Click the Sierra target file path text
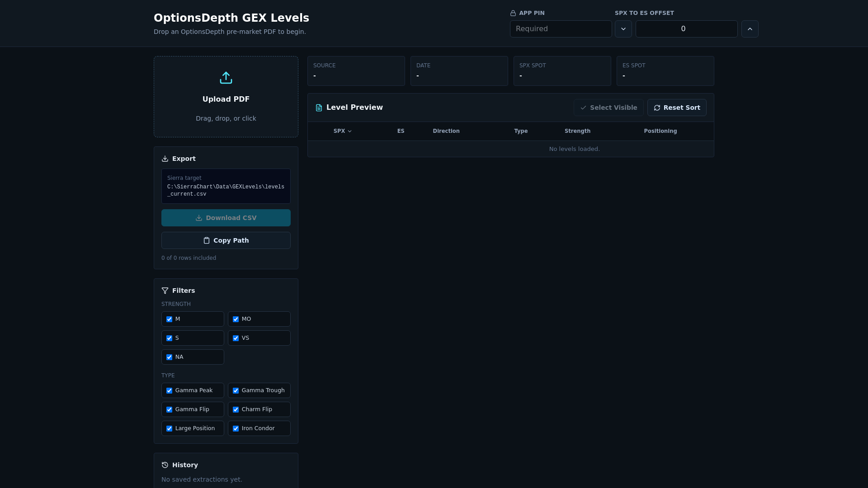The image size is (868, 488). [x=226, y=190]
